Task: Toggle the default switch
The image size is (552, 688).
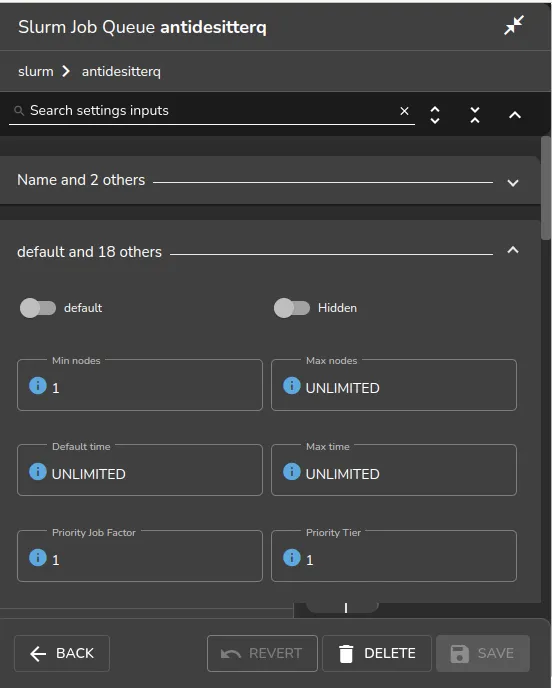Action: [x=38, y=308]
